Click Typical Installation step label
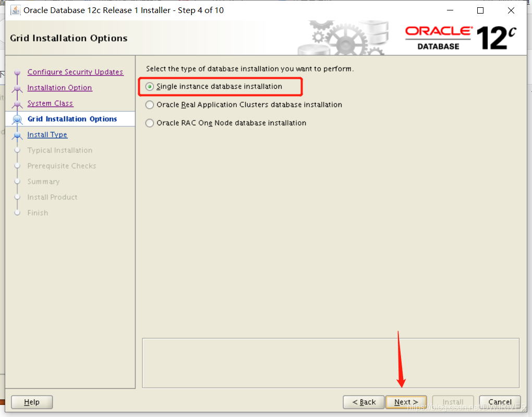Image resolution: width=532 pixels, height=417 pixels. pos(59,150)
